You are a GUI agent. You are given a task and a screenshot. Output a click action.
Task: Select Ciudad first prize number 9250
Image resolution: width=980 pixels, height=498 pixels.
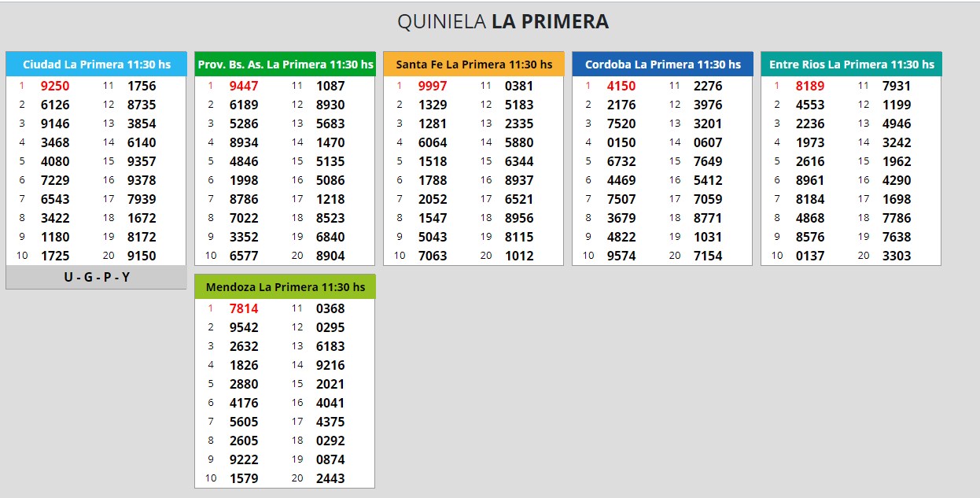click(55, 86)
